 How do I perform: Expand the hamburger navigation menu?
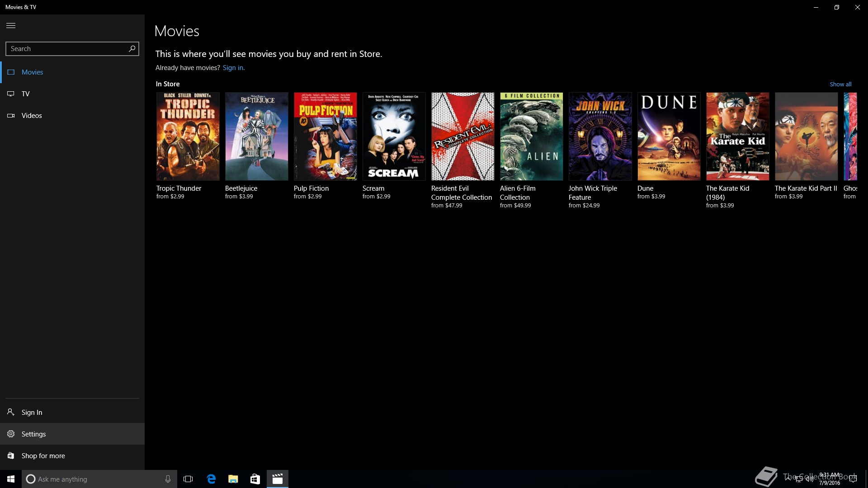11,25
